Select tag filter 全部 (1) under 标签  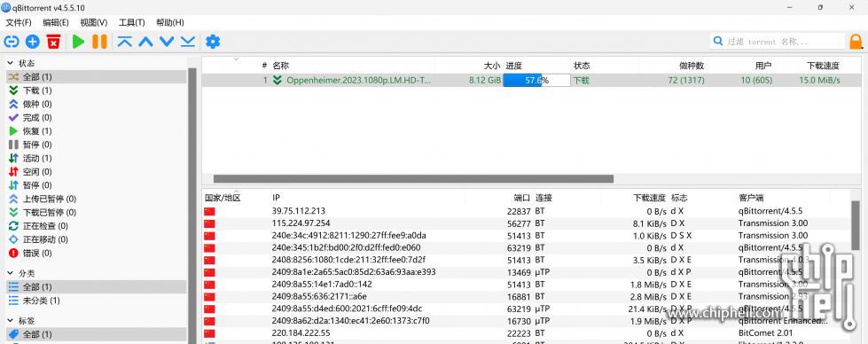[x=97, y=334]
